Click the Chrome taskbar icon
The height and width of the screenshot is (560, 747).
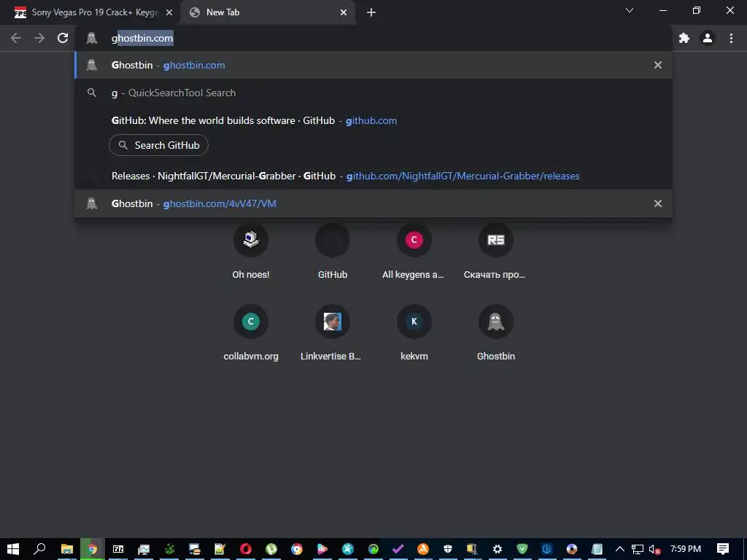tap(92, 549)
